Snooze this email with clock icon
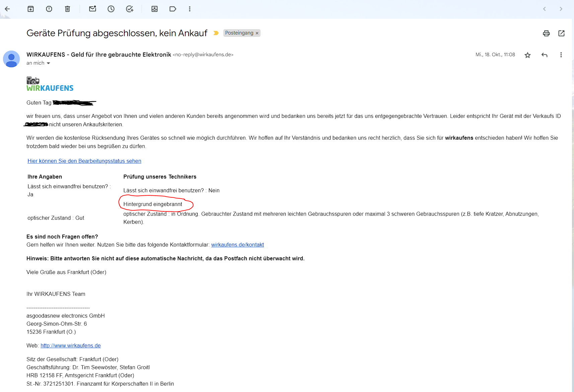This screenshot has height=392, width=574. pyautogui.click(x=111, y=9)
